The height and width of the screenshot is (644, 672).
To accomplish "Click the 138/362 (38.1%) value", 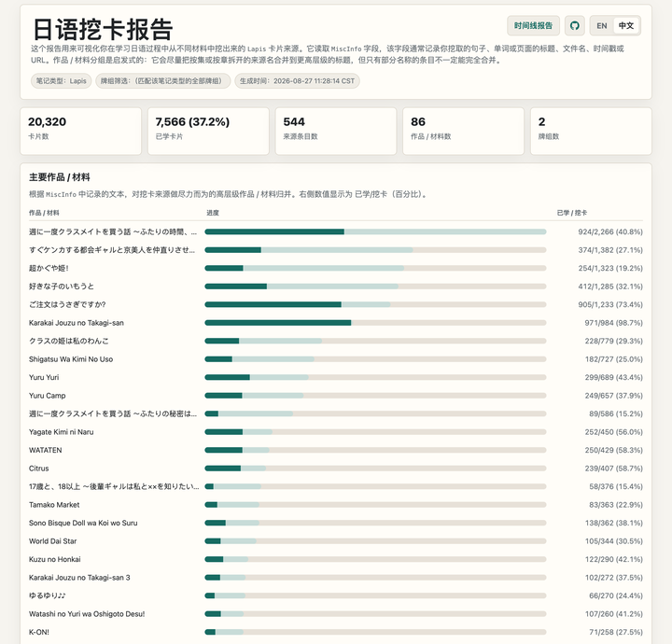I will pos(614,524).
